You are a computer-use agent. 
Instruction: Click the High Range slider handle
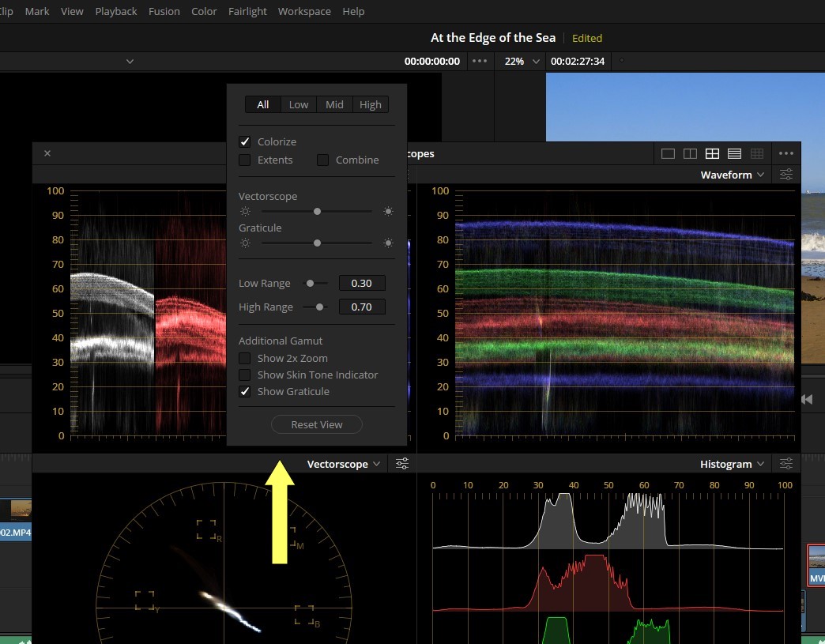click(319, 307)
